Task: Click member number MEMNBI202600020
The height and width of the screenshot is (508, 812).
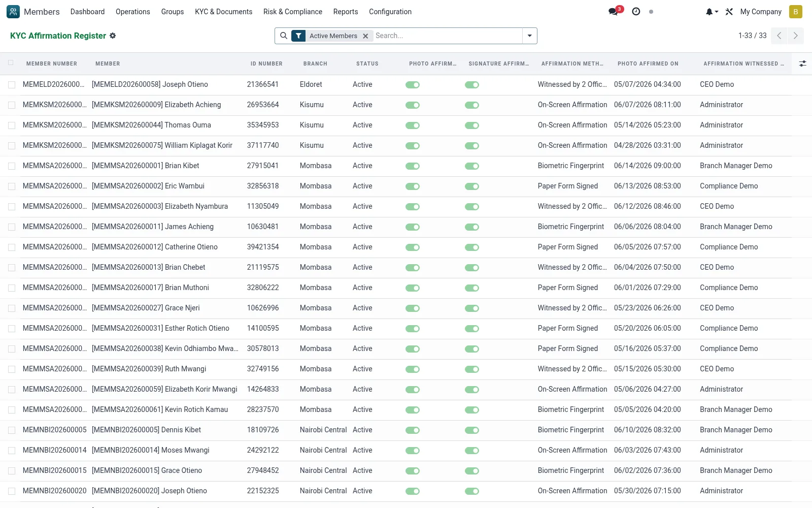Action: click(55, 491)
